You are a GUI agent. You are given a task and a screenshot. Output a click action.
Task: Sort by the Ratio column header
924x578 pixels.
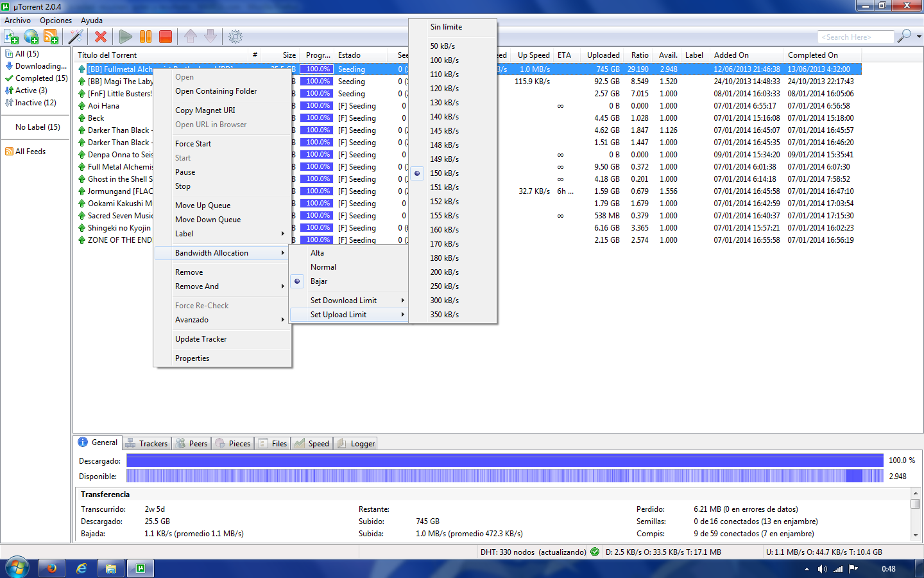pyautogui.click(x=639, y=55)
